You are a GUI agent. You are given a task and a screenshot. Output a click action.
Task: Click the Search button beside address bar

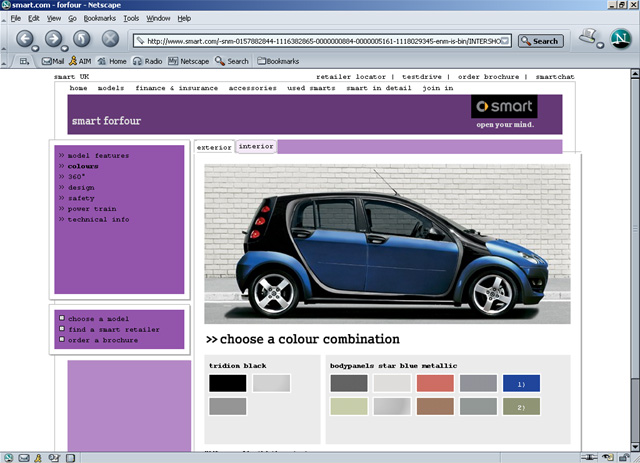(x=540, y=41)
